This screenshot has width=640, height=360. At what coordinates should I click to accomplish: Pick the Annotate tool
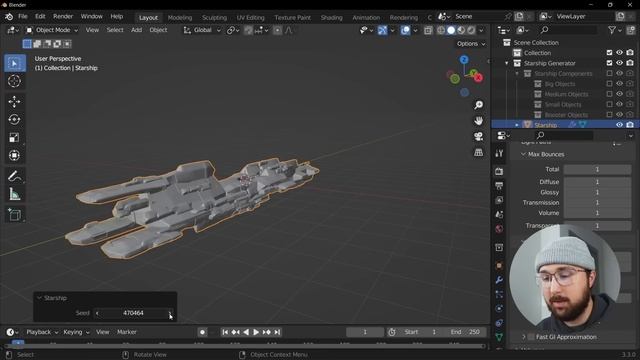click(14, 176)
